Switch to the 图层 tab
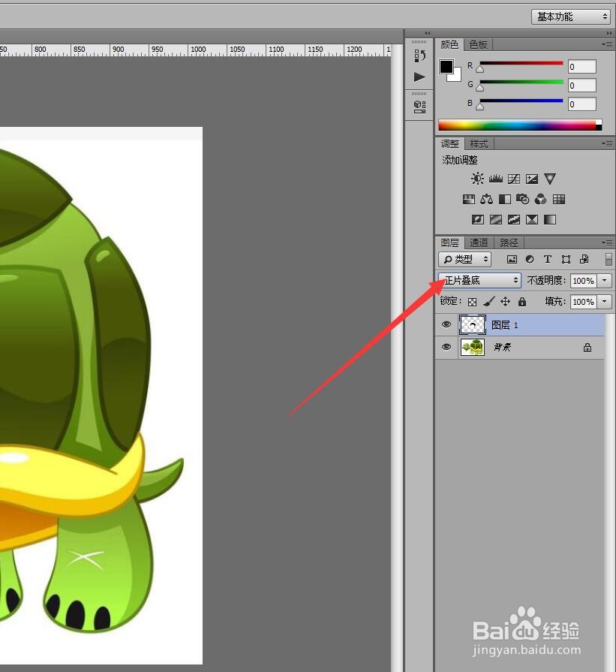This screenshot has height=672, width=616. click(449, 243)
